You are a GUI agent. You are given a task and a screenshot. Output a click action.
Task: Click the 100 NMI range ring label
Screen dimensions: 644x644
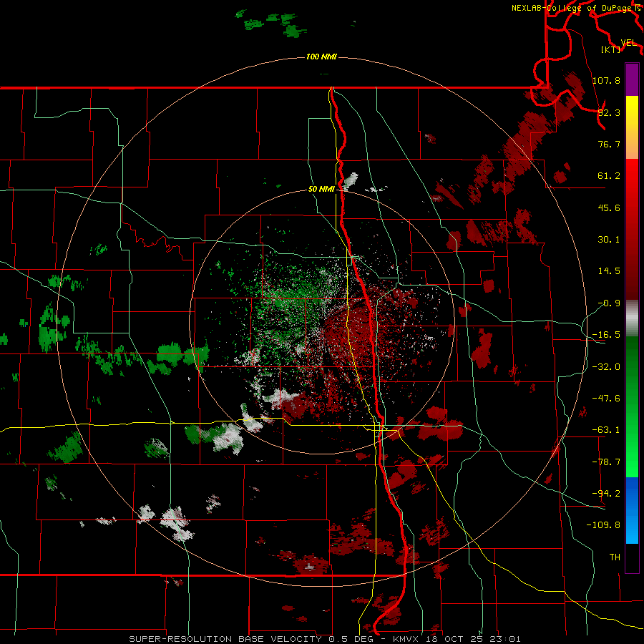[321, 57]
